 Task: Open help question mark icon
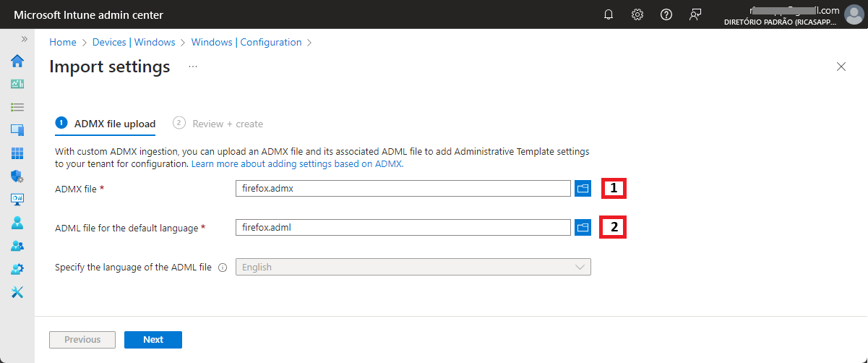666,14
